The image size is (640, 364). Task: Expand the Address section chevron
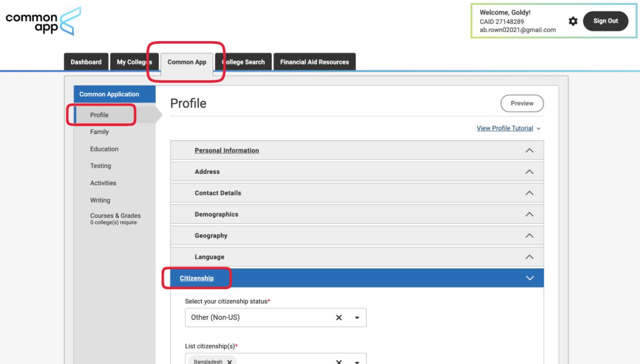click(529, 172)
